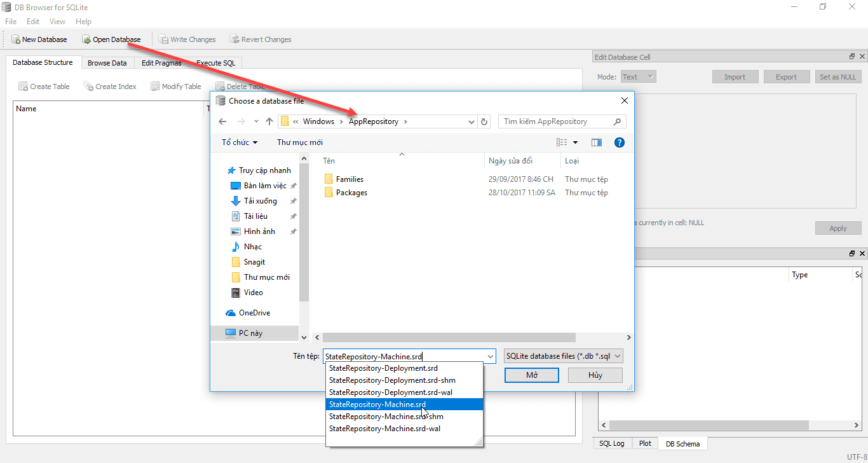Viewport: 868px width, 463px height.
Task: Click Create Table button
Action: coord(44,86)
